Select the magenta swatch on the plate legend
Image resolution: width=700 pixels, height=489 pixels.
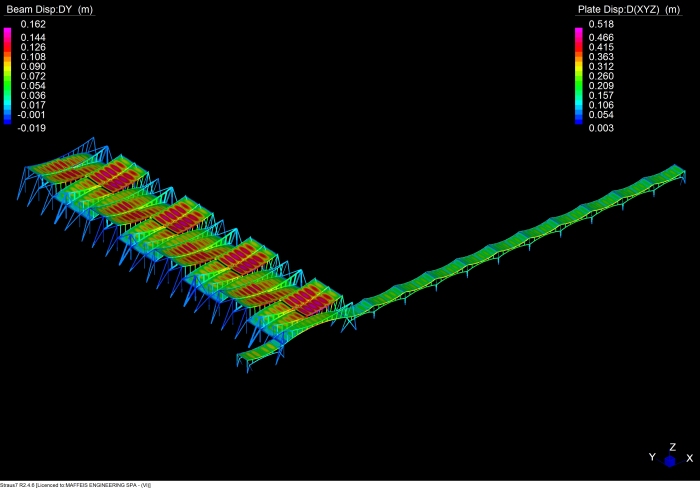578,34
